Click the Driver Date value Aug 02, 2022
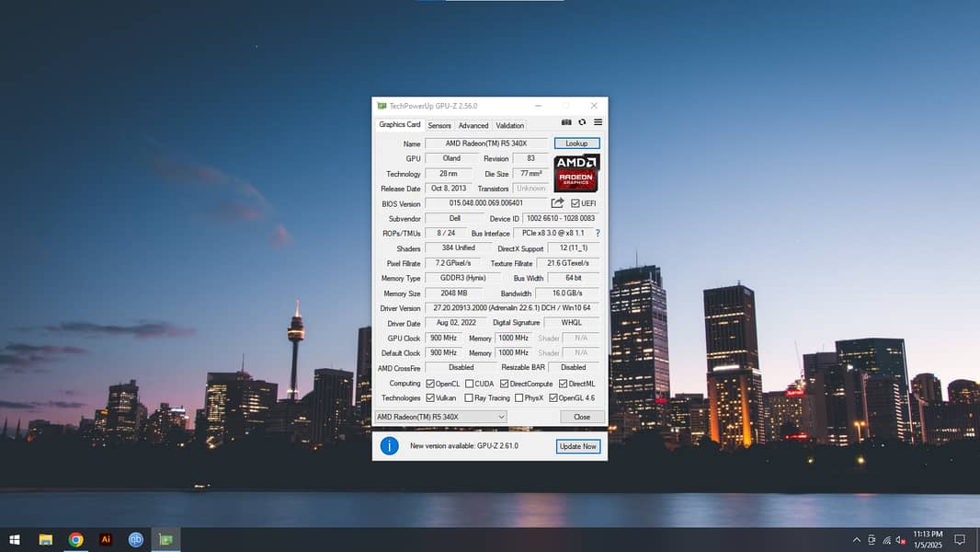This screenshot has width=980, height=552. pyautogui.click(x=456, y=323)
